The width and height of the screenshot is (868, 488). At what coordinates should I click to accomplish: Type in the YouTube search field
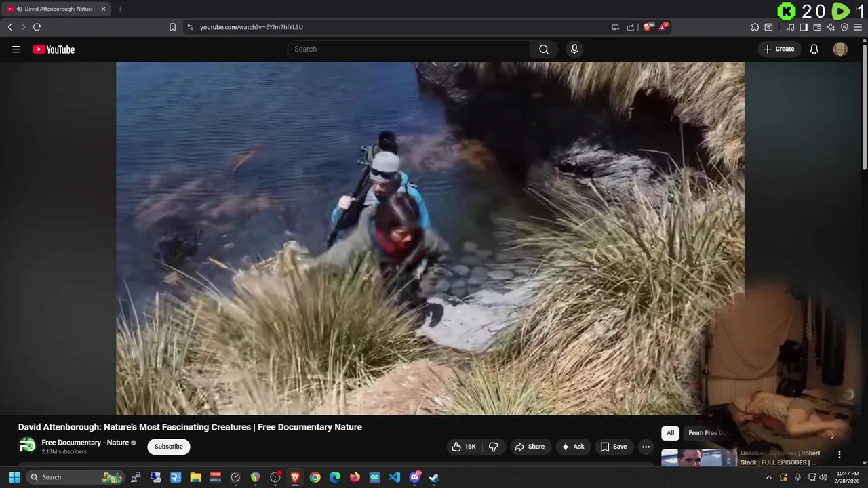point(409,49)
